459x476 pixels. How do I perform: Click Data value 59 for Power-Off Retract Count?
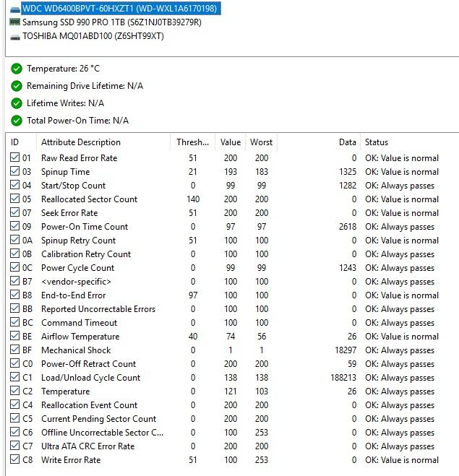352,364
